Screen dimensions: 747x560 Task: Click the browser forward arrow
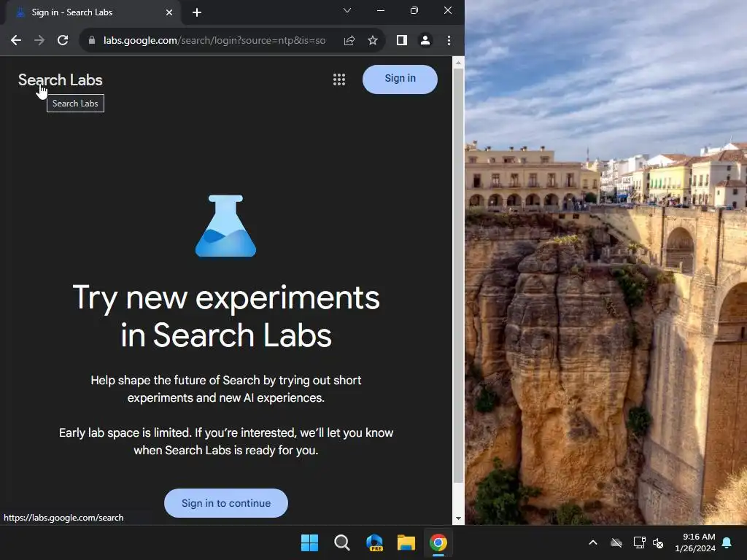pyautogui.click(x=39, y=41)
